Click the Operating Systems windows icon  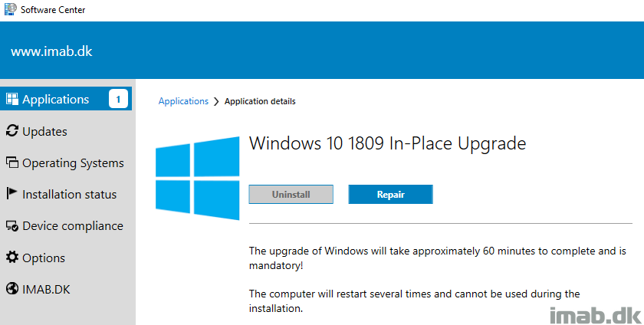(12, 162)
